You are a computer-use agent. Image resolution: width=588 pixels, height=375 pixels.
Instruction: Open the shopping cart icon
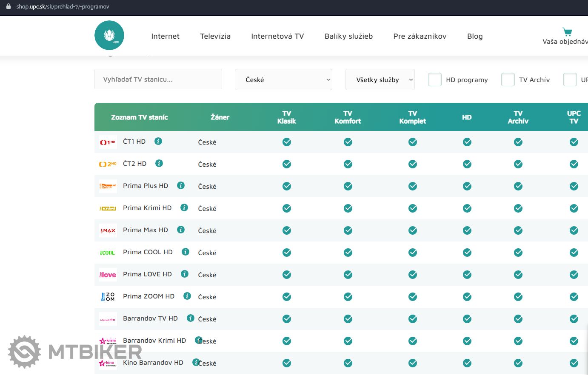[x=567, y=32]
